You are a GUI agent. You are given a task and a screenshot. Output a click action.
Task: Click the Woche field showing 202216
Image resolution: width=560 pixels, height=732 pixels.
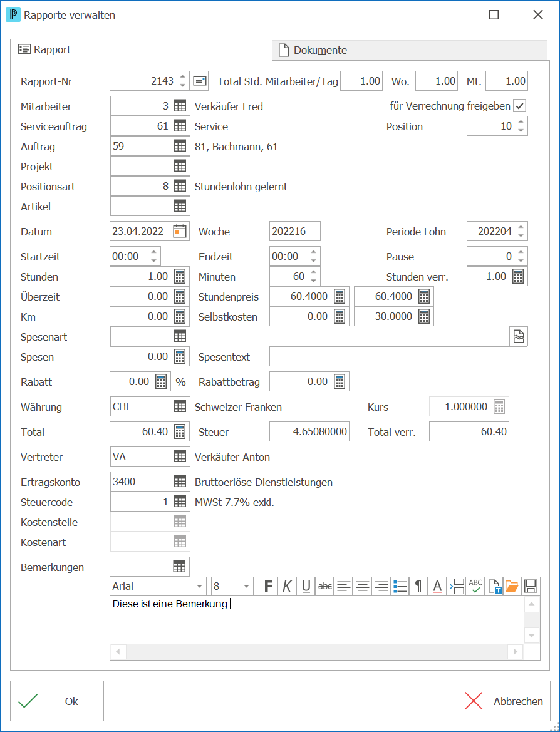295,231
